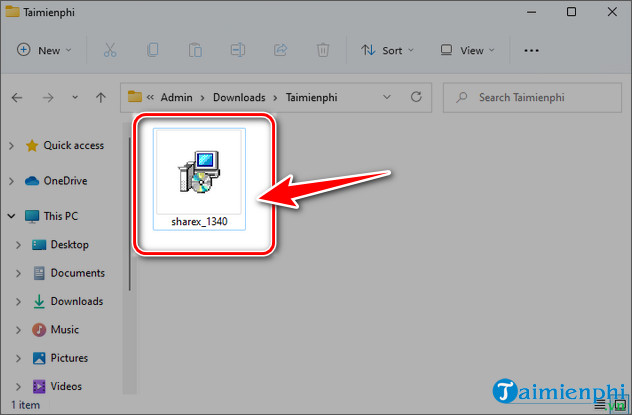Open the View layout dropdown
Screen dimensions: 632x415
[x=468, y=50]
